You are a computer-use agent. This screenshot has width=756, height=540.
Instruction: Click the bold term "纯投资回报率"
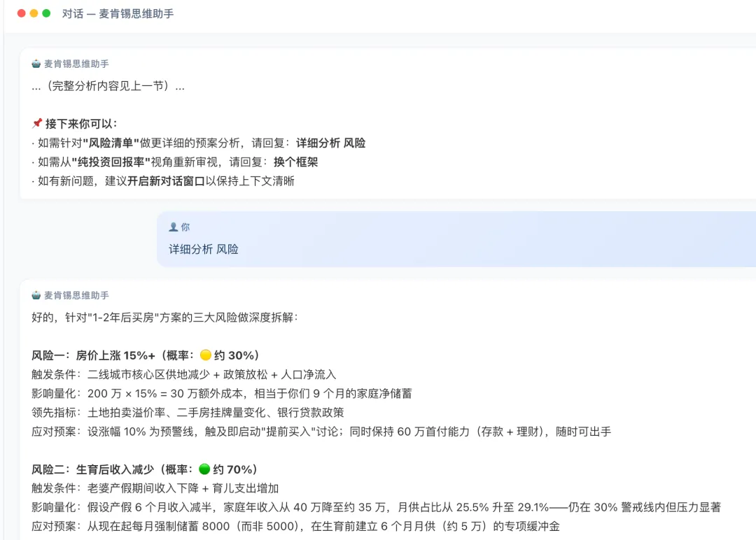pos(111,162)
